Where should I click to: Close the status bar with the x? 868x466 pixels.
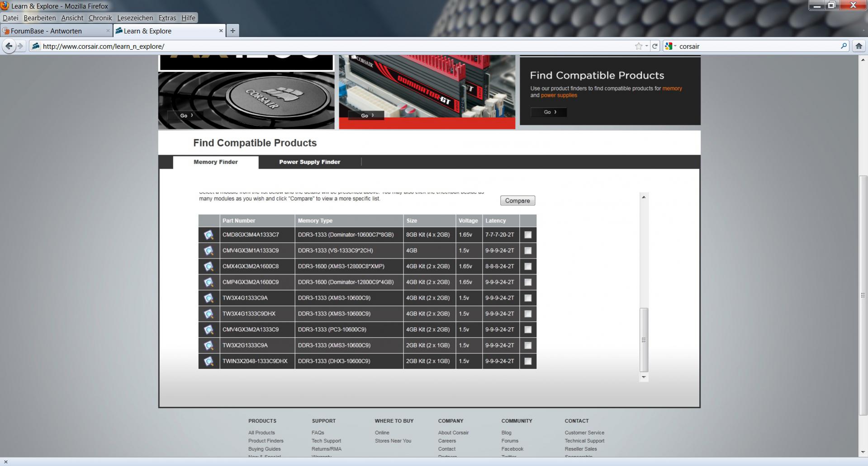click(x=5, y=462)
